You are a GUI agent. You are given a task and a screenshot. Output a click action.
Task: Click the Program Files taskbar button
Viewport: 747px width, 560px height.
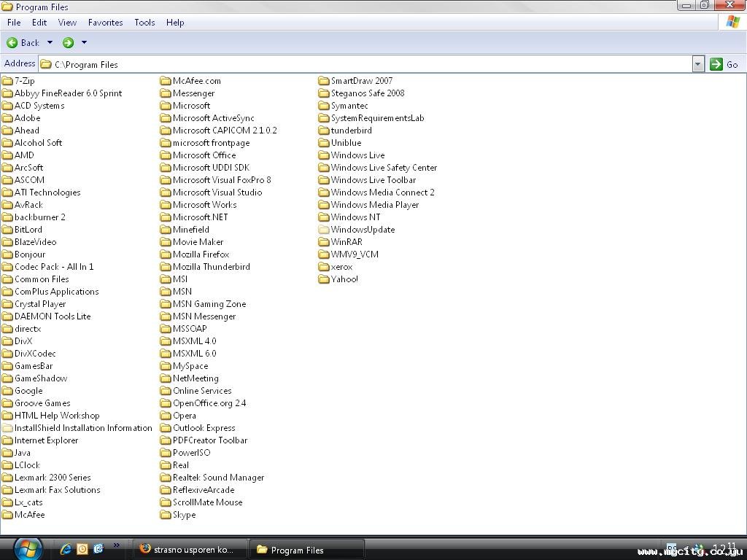[x=307, y=550]
